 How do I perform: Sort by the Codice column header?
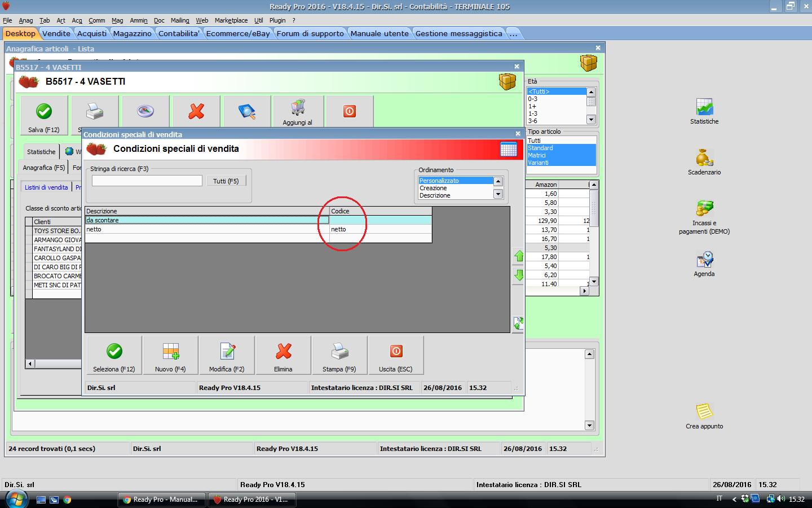[381, 211]
